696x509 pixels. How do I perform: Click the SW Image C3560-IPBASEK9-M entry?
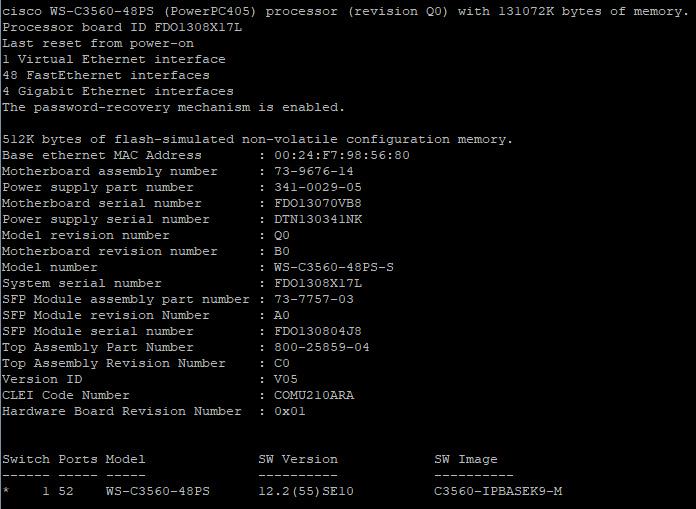[x=498, y=491]
